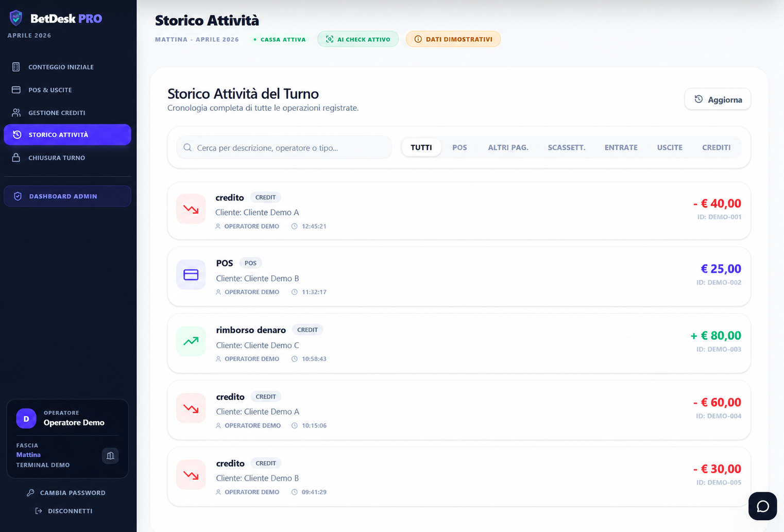Filter activity by POS tab

pos(459,147)
